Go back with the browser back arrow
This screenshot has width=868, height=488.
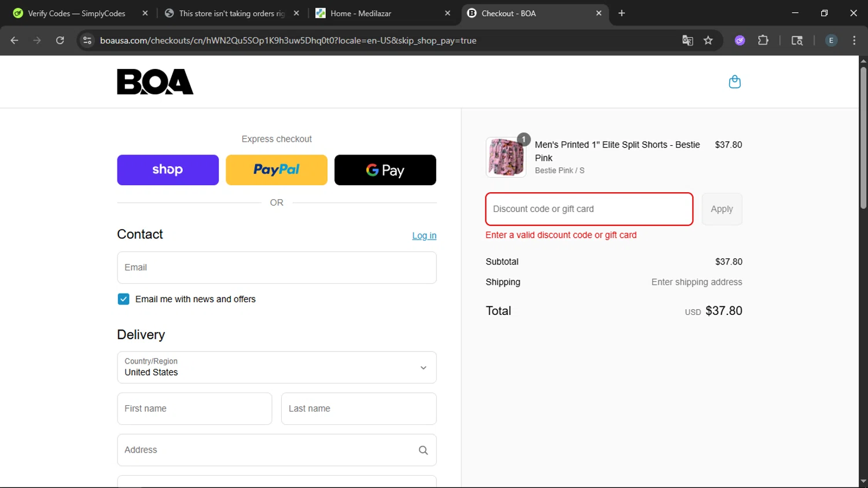click(x=14, y=41)
